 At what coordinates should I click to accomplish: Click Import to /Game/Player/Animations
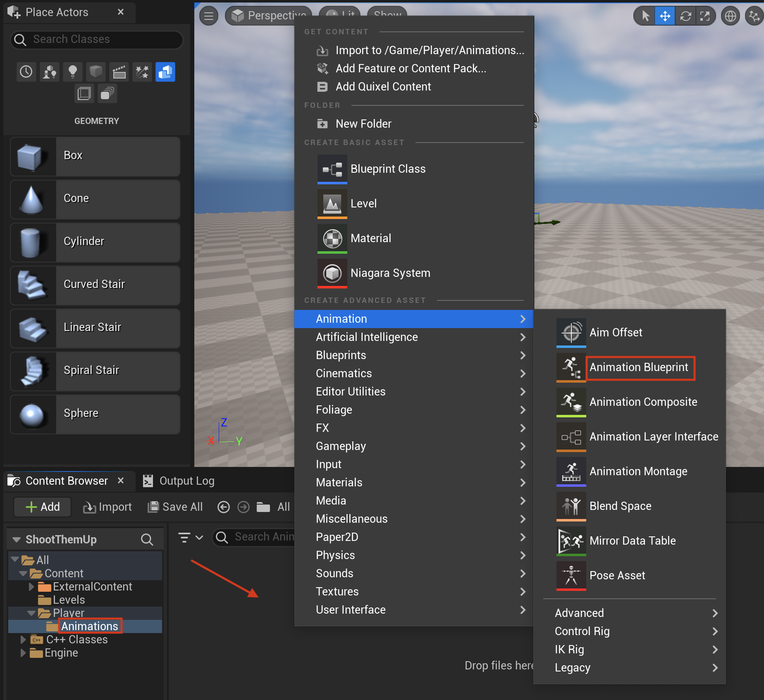pyautogui.click(x=414, y=50)
